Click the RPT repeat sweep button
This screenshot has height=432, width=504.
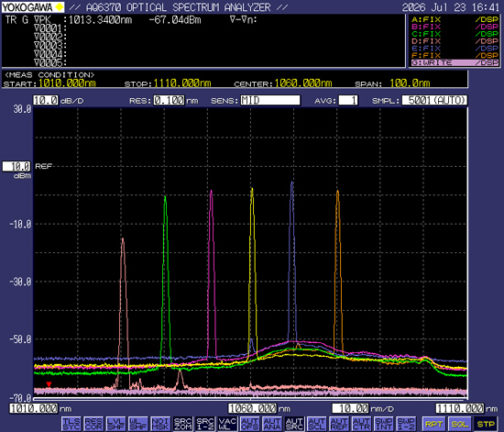click(433, 424)
